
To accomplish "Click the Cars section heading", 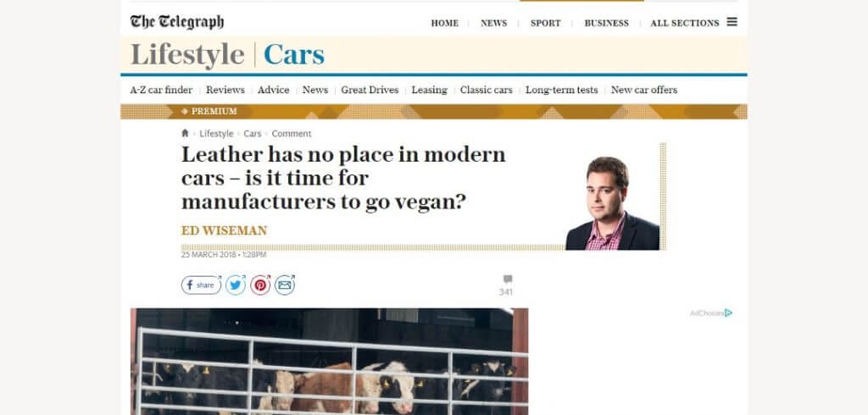I will pos(294,55).
